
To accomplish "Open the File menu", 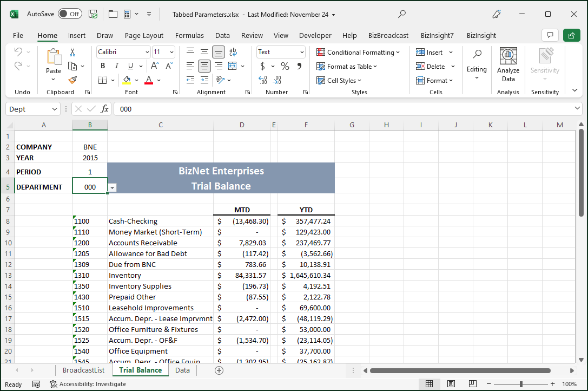I will (x=18, y=35).
